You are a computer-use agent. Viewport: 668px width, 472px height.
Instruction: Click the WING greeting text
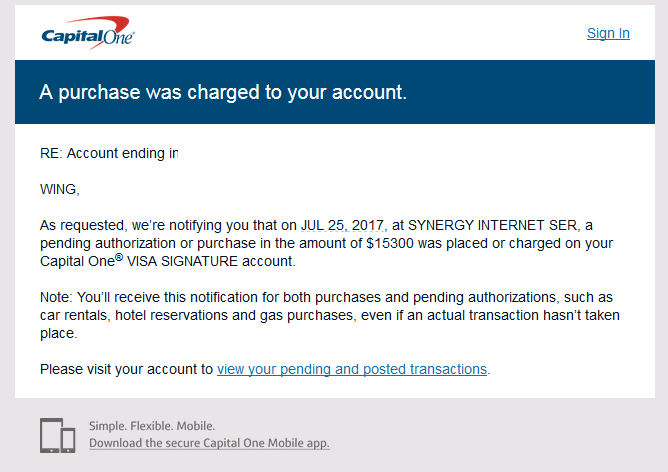point(60,189)
